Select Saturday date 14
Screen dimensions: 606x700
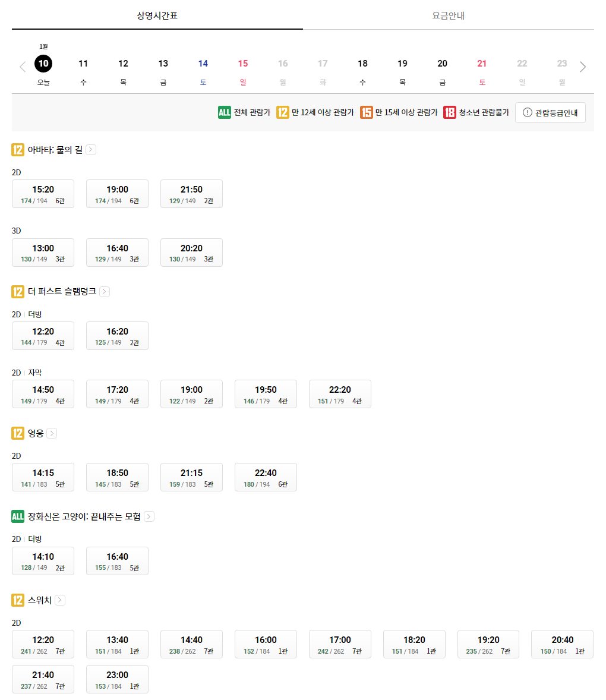[203, 71]
